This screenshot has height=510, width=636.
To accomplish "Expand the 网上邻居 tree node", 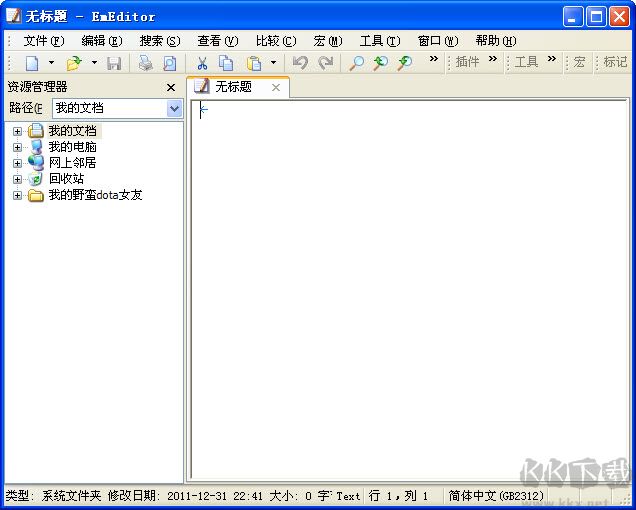I will pos(17,163).
